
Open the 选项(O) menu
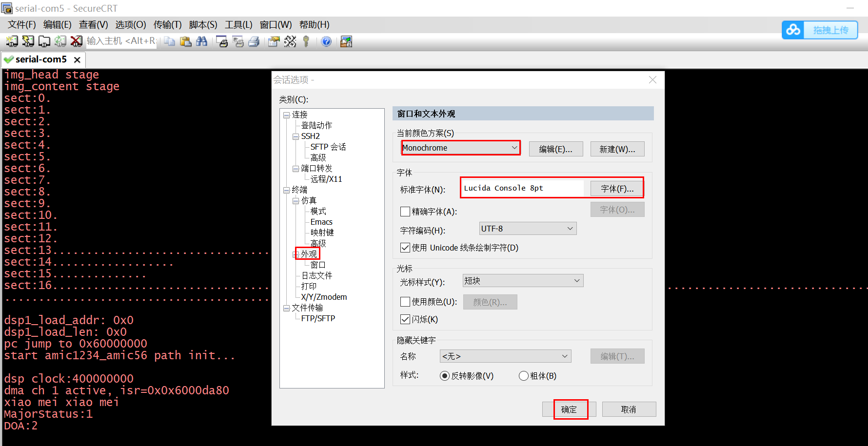130,24
